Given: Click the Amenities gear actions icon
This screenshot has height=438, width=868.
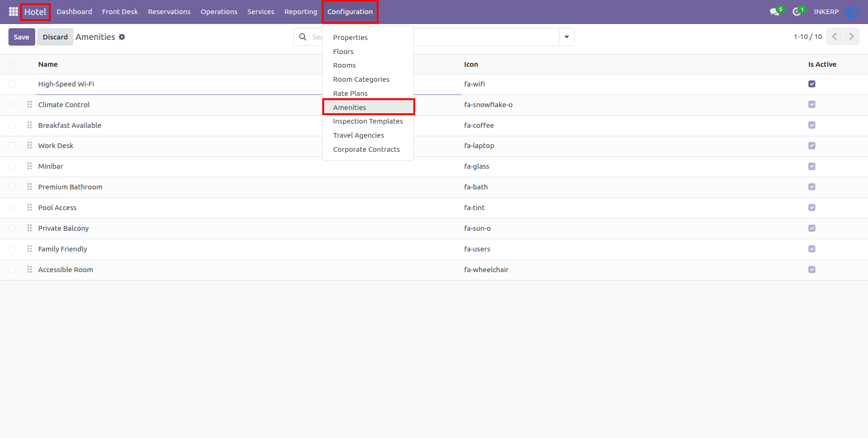Looking at the screenshot, I should click(x=122, y=37).
